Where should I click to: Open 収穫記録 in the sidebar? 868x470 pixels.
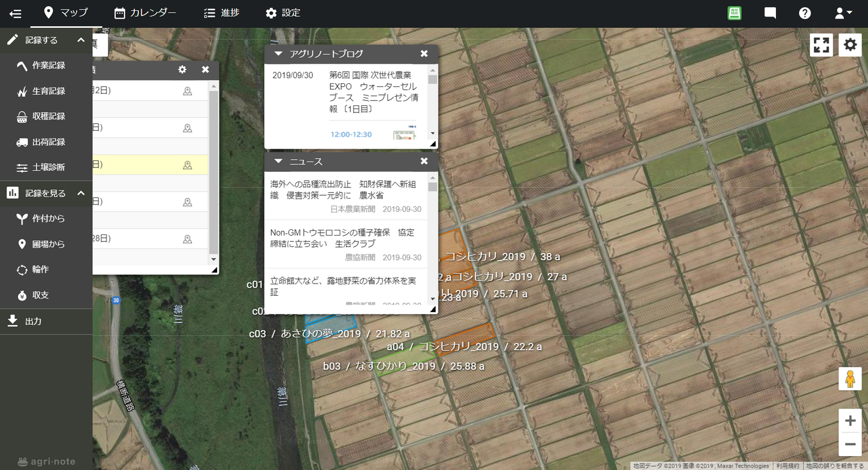(46, 116)
